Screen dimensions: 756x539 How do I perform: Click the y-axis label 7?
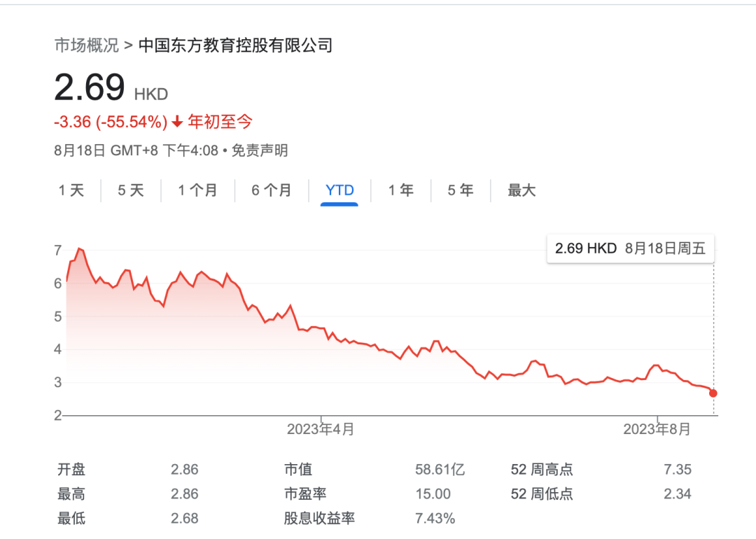click(58, 251)
